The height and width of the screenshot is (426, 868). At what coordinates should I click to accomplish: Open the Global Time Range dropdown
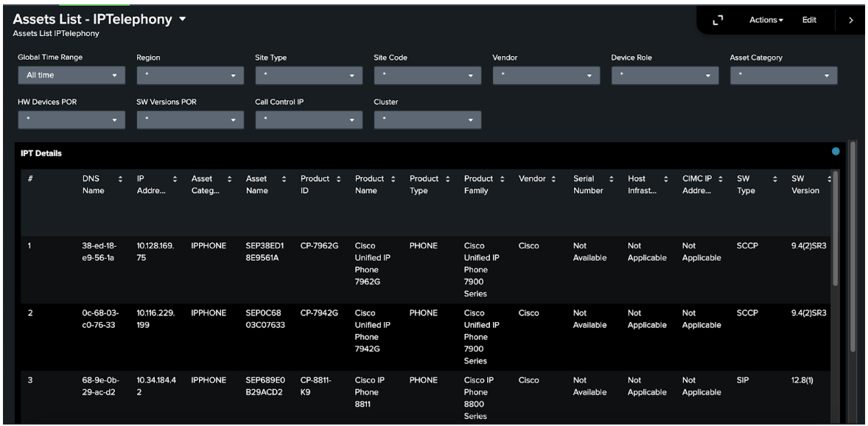coord(71,76)
